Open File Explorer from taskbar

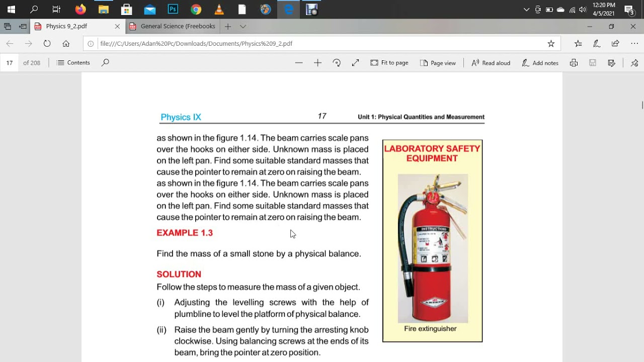click(104, 9)
